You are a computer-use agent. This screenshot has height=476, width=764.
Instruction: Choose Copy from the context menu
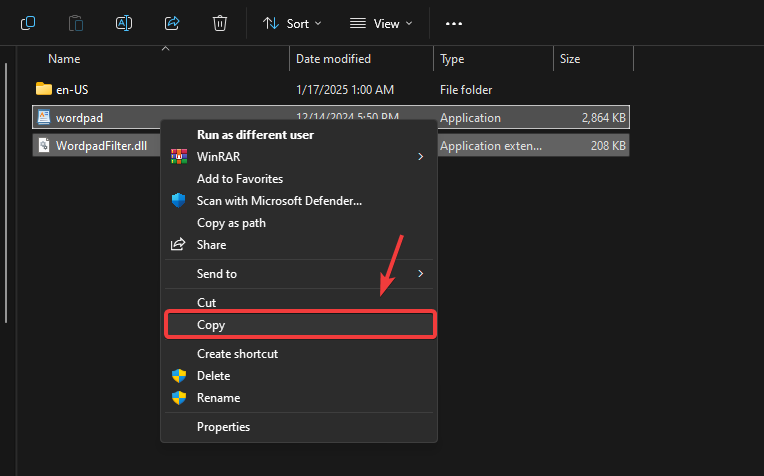pos(212,325)
